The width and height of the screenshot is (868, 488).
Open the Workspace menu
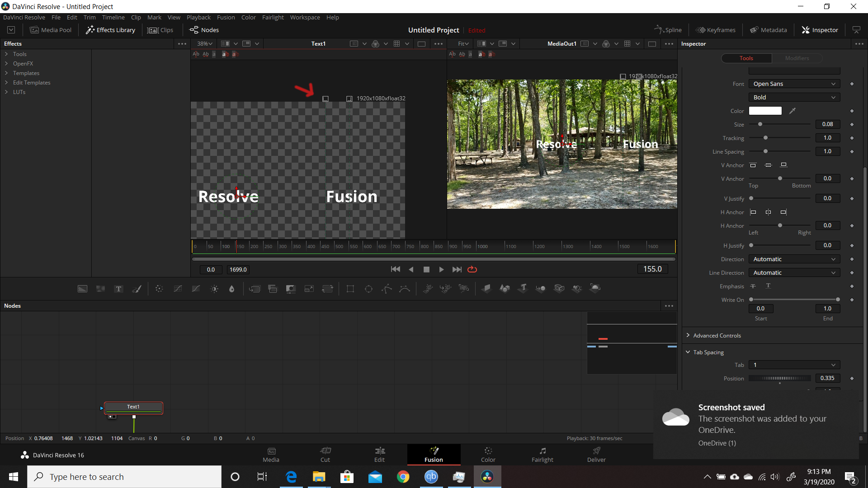coord(305,17)
